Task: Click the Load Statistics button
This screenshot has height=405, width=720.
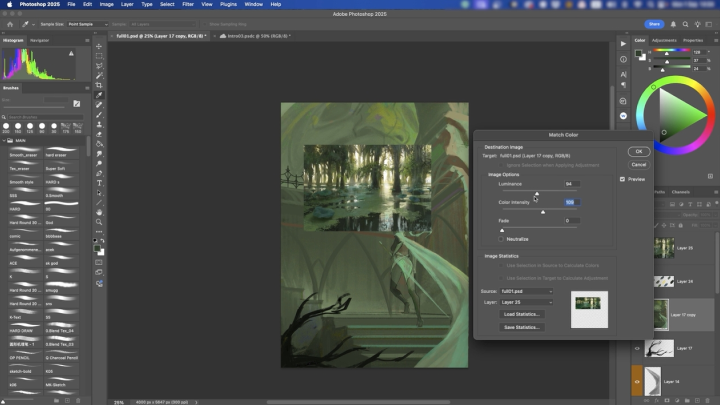Action: pyautogui.click(x=521, y=314)
